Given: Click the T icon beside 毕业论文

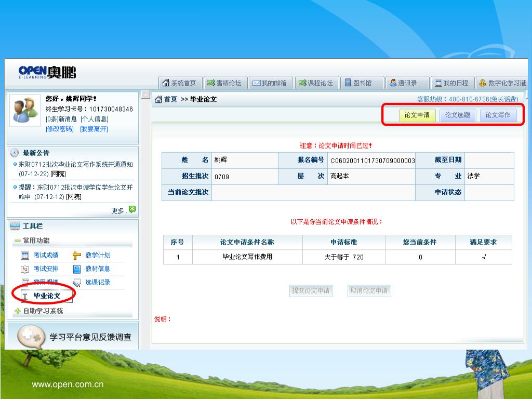Looking at the screenshot, I should point(25,297).
